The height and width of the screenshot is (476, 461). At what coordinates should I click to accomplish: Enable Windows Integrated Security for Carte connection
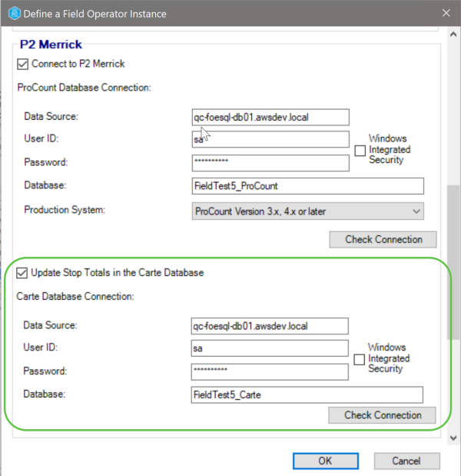coord(359,359)
